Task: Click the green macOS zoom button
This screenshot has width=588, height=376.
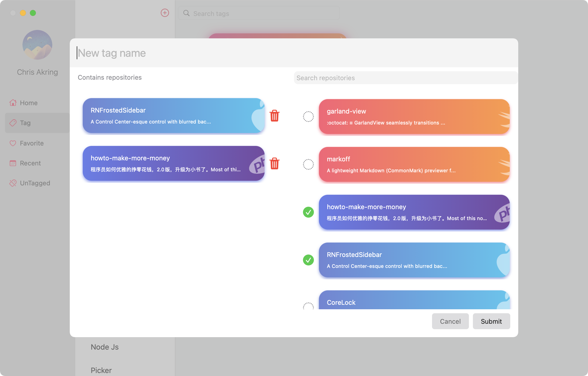Action: click(x=33, y=13)
